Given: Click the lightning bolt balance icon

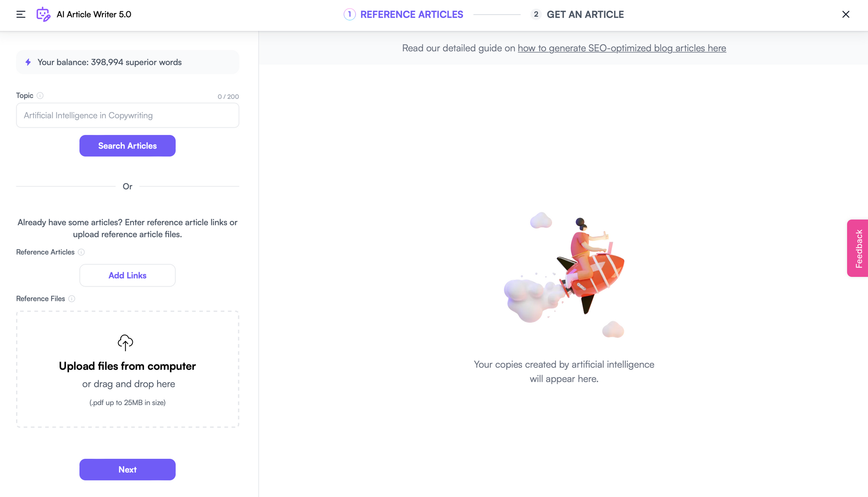Looking at the screenshot, I should click(28, 62).
